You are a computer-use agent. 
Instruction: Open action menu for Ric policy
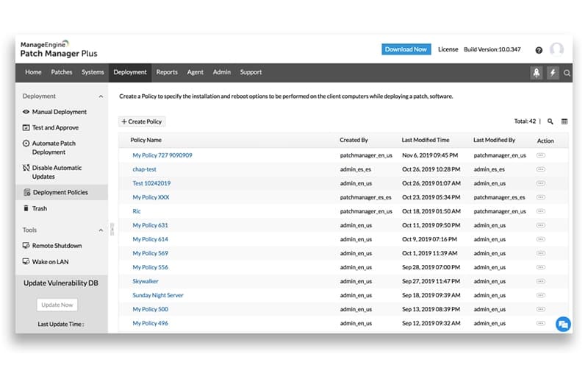(x=540, y=211)
